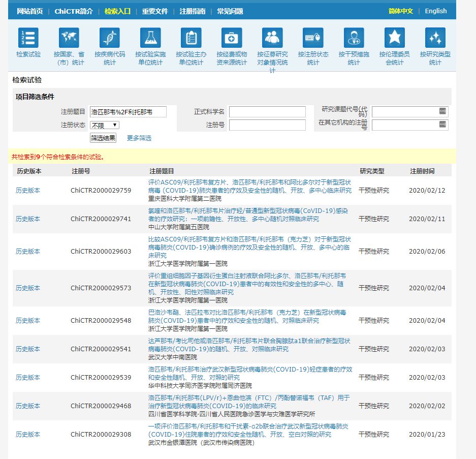
Task: Open the 按征募研究对象情况统计 people icon
Action: click(x=272, y=38)
